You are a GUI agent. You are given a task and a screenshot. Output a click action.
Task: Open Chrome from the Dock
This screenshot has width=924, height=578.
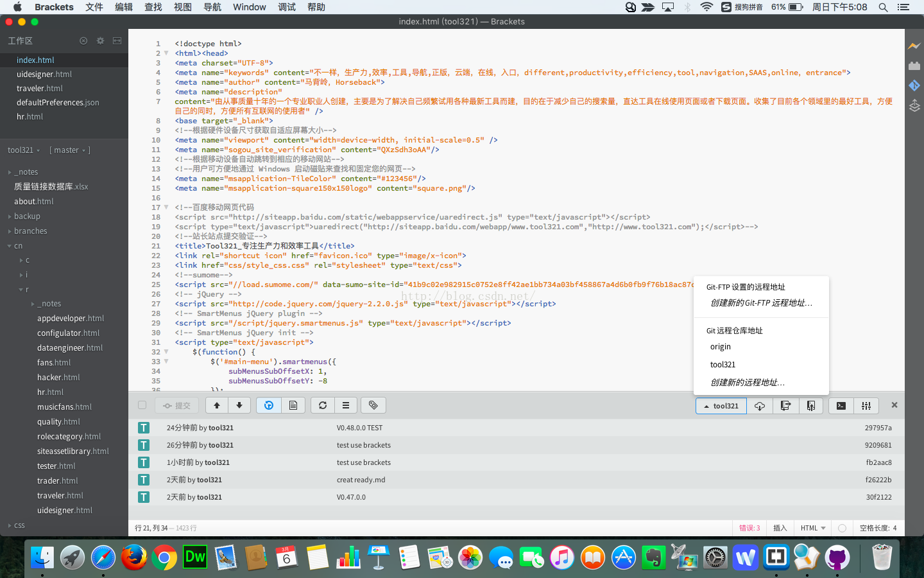[x=164, y=557]
